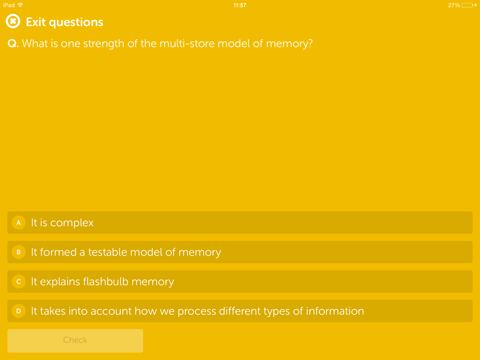Select circle C letter badge

(x=19, y=282)
